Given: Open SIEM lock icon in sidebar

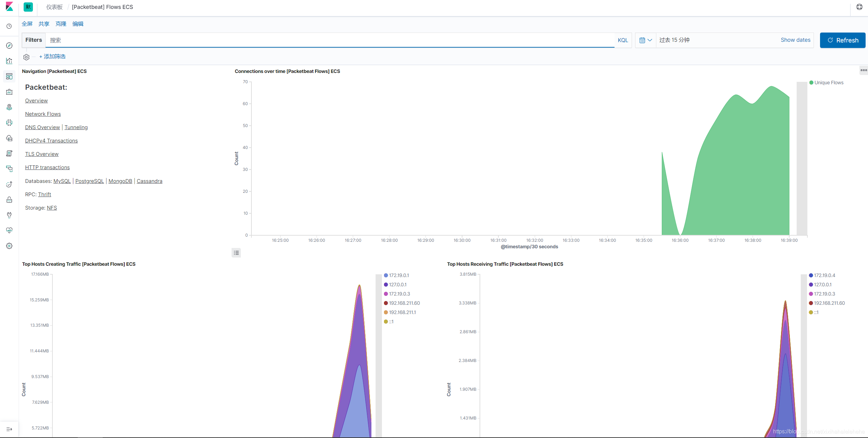Looking at the screenshot, I should (x=9, y=200).
